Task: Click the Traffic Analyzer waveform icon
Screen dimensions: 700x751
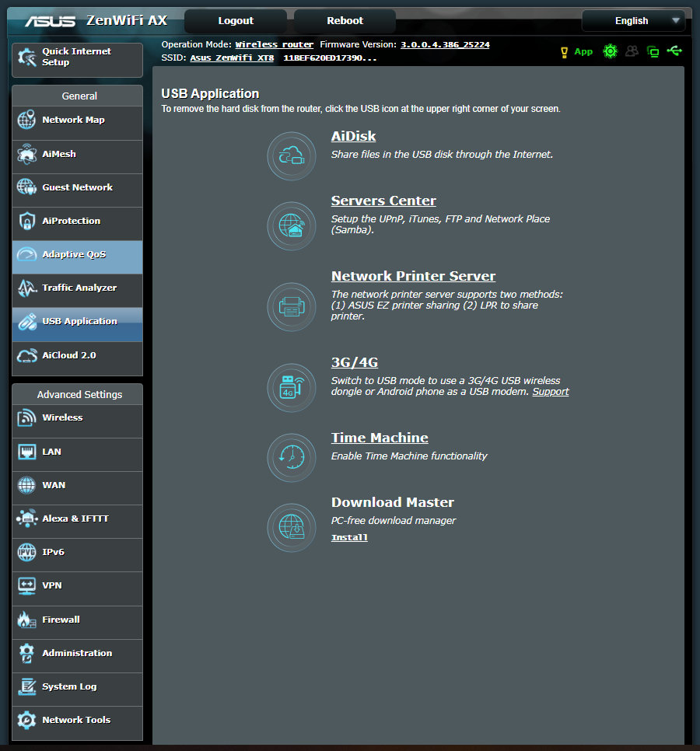Action: pyautogui.click(x=26, y=288)
